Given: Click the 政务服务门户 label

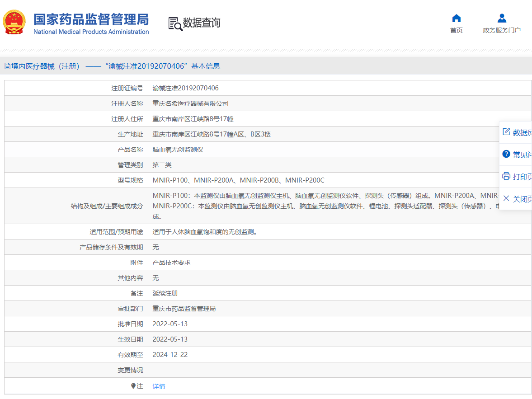Looking at the screenshot, I should [x=501, y=30].
